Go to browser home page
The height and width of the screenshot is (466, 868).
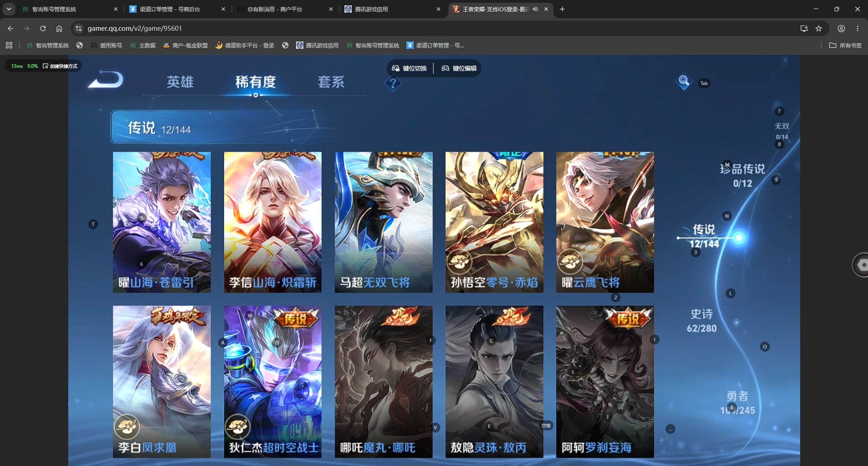point(59,28)
